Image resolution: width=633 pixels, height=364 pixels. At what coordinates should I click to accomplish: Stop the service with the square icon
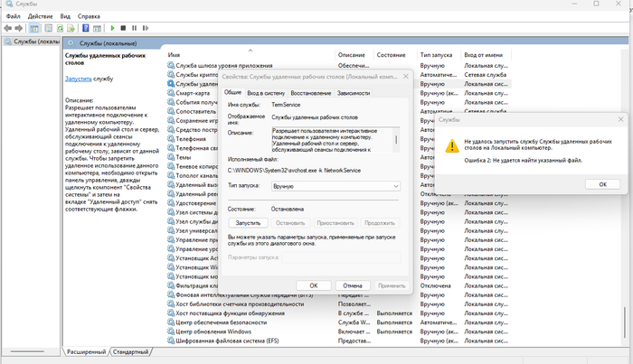(123, 28)
